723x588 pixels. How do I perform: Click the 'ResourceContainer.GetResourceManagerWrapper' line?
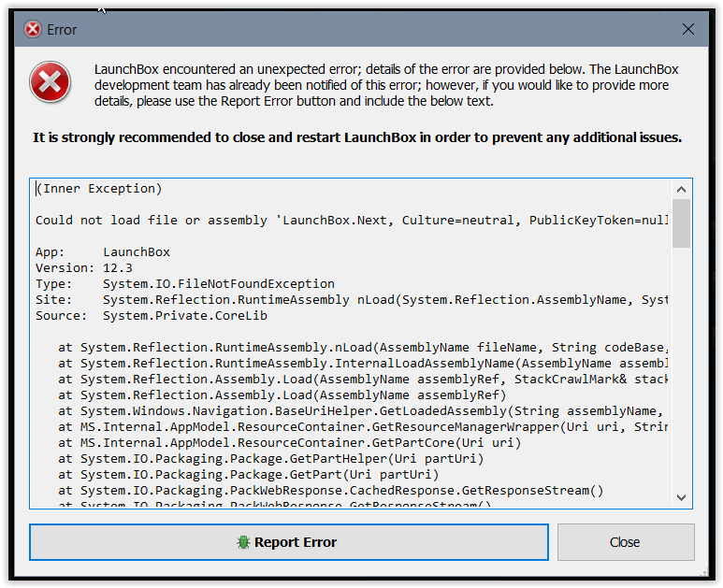tap(363, 426)
